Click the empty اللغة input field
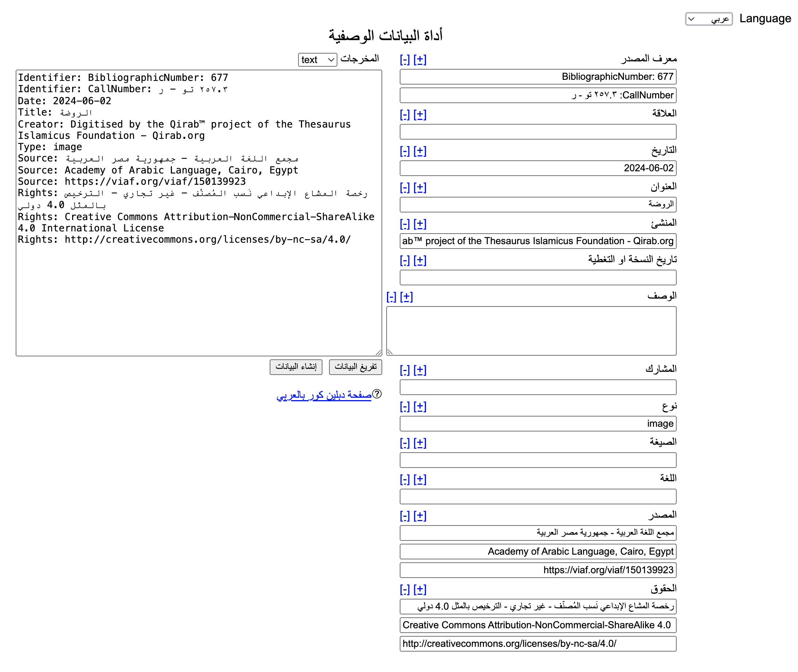This screenshot has width=798, height=672. click(538, 497)
